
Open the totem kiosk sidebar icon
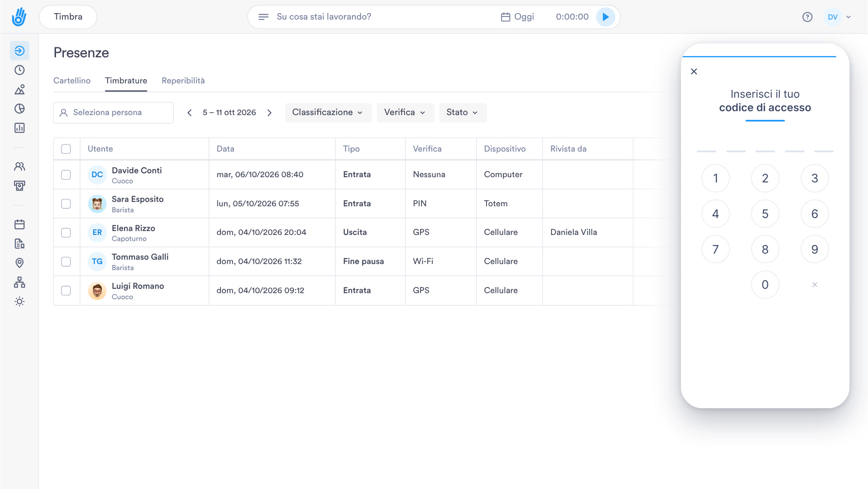20,186
